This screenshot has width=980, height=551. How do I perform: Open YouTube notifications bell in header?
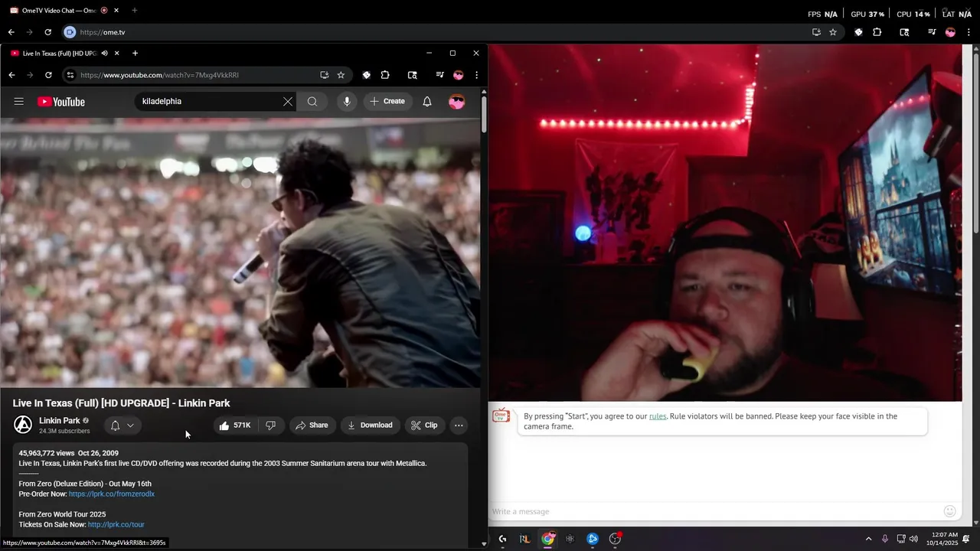tap(427, 102)
